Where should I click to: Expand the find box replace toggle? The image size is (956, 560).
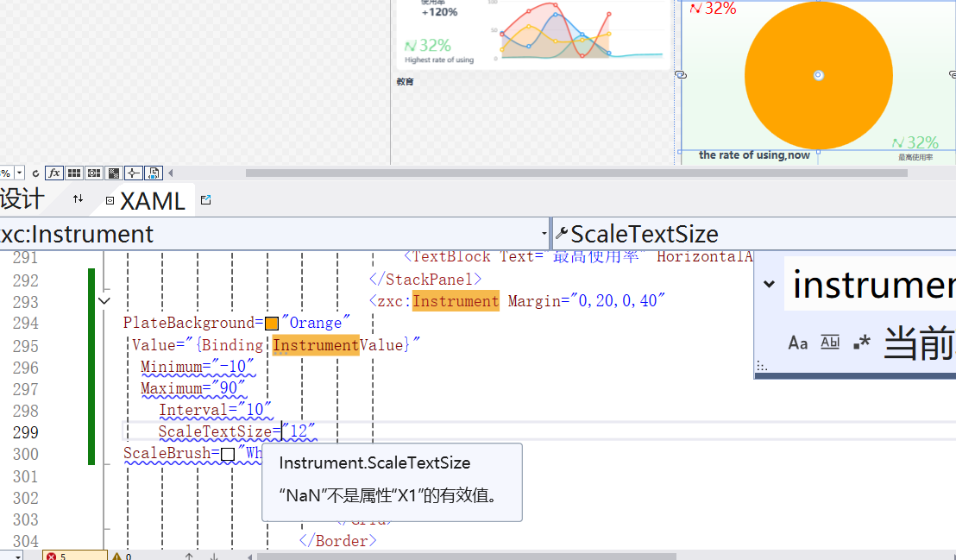[x=770, y=284]
